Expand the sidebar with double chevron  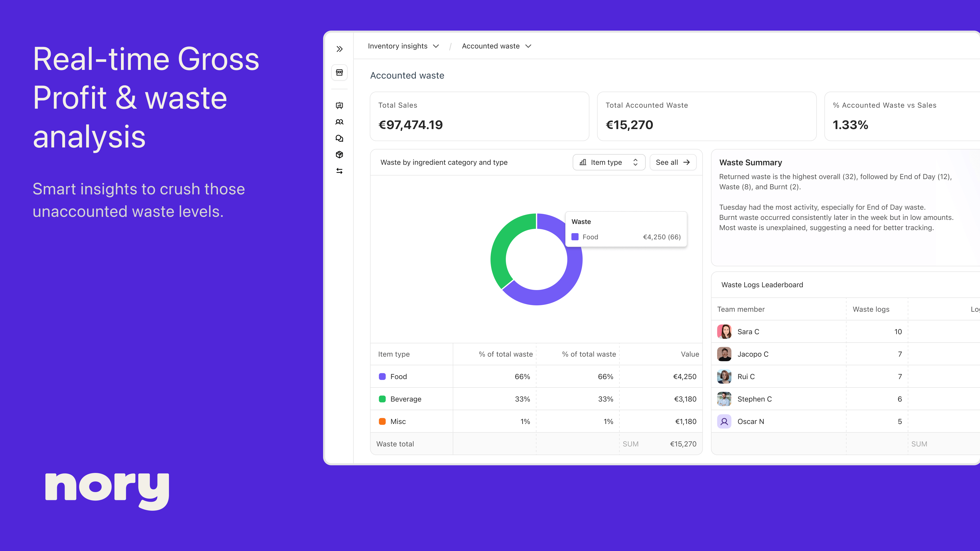point(339,49)
